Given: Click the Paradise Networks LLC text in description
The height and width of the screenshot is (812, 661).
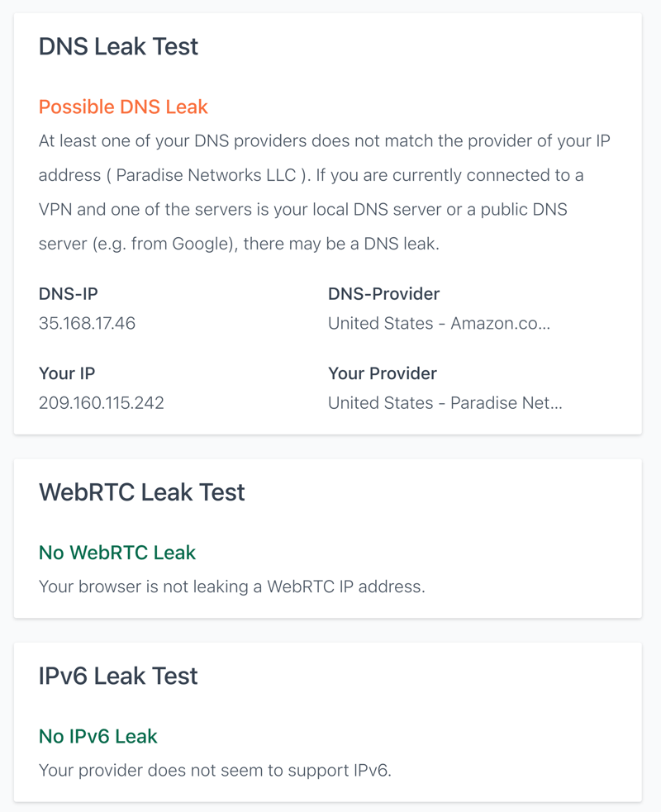Looking at the screenshot, I should coord(206,175).
